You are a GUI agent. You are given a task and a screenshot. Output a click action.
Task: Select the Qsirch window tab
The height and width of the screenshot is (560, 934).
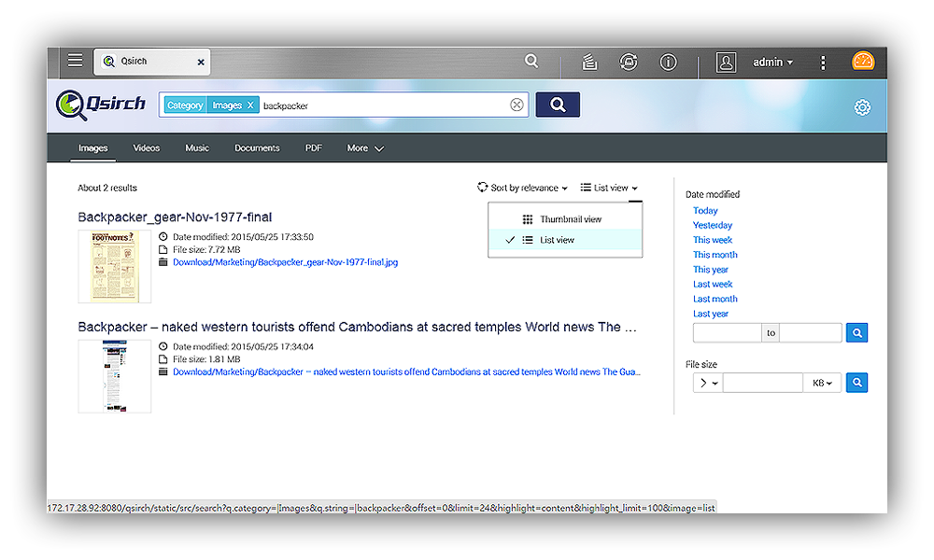coord(151,62)
